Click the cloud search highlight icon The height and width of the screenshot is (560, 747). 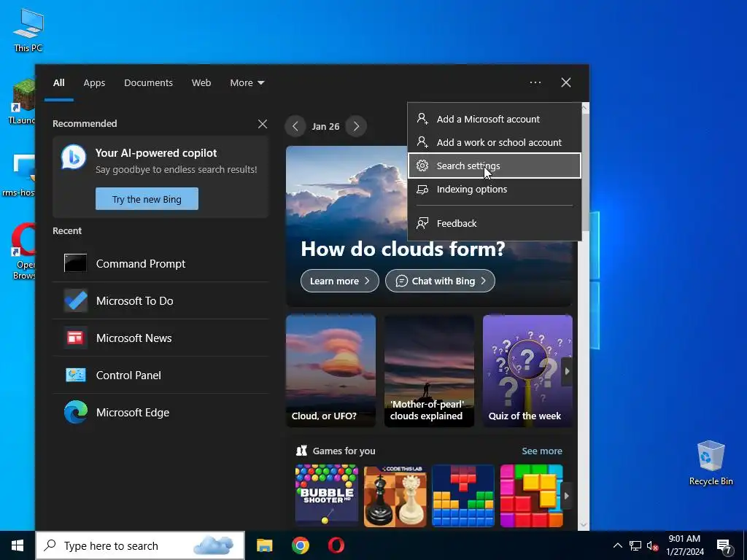[x=214, y=545]
